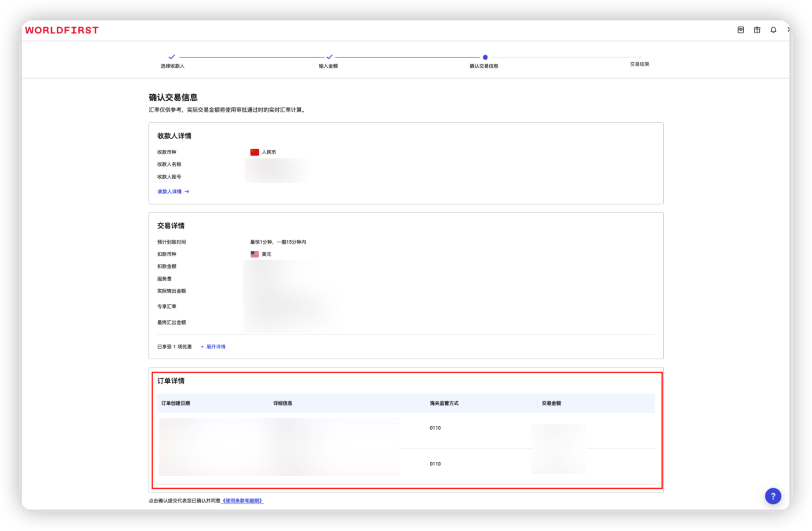Click the WorldFirst logo
The height and width of the screenshot is (531, 812).
pos(62,30)
